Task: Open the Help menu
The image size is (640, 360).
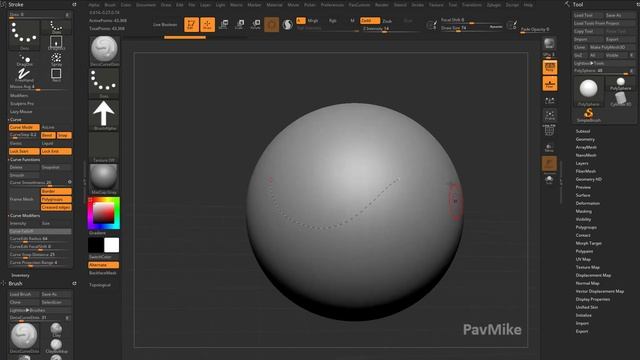Action: click(528, 5)
